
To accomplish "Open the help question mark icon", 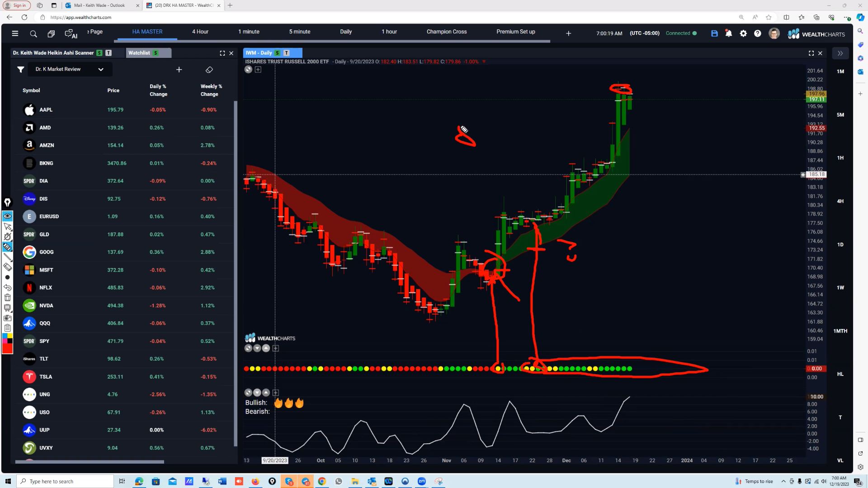I will click(x=758, y=33).
